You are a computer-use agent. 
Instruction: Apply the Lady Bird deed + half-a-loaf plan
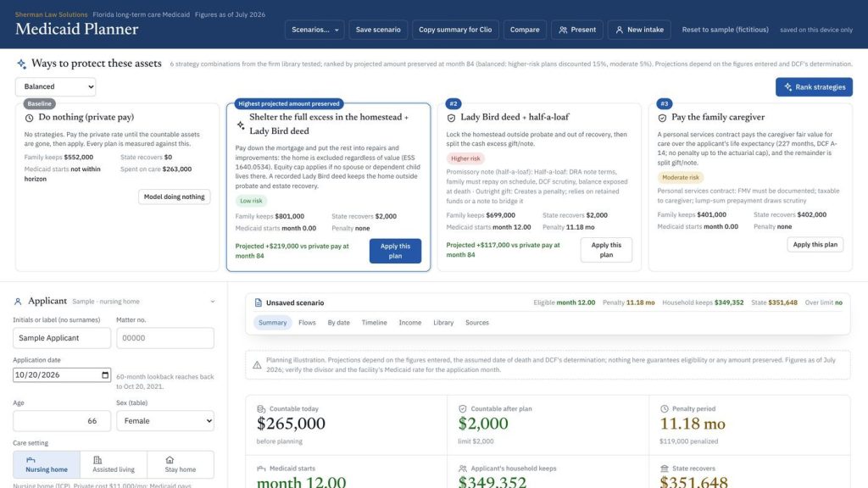coord(606,250)
